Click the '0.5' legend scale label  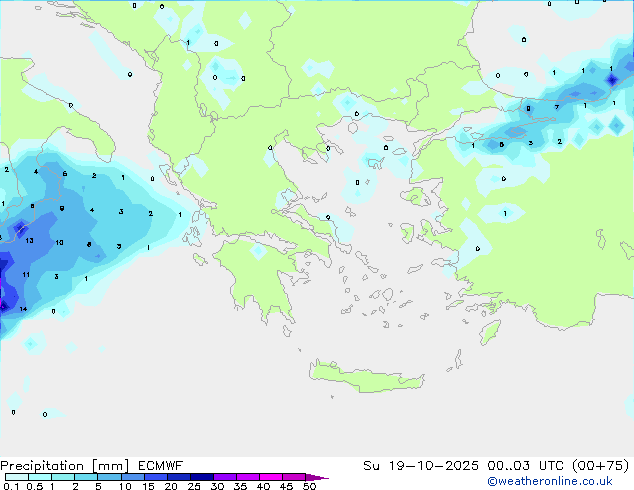(35, 486)
